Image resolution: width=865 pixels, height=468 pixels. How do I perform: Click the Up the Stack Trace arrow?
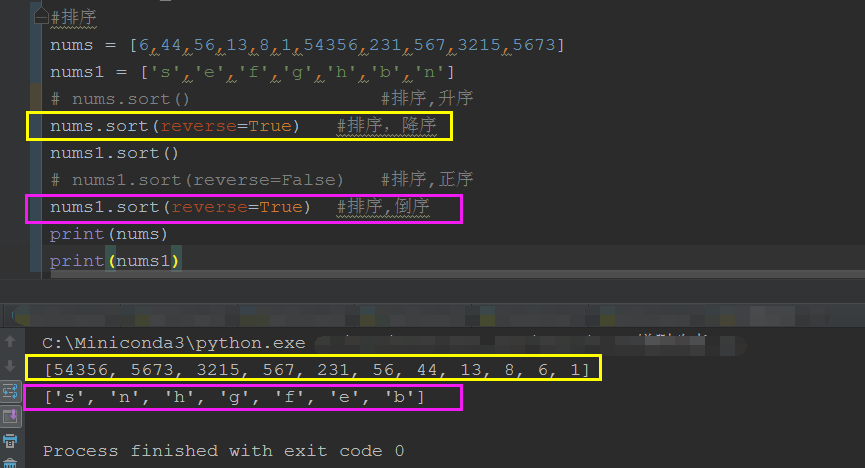coord(10,342)
